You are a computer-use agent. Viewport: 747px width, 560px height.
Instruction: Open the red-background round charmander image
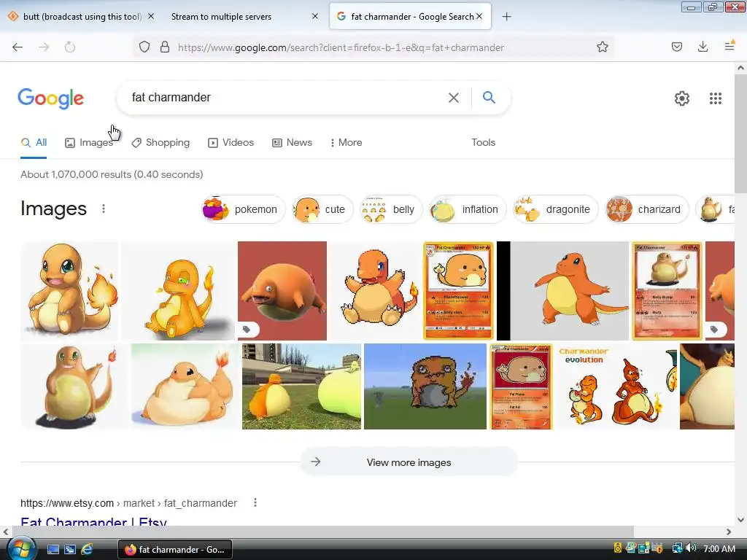pos(282,290)
